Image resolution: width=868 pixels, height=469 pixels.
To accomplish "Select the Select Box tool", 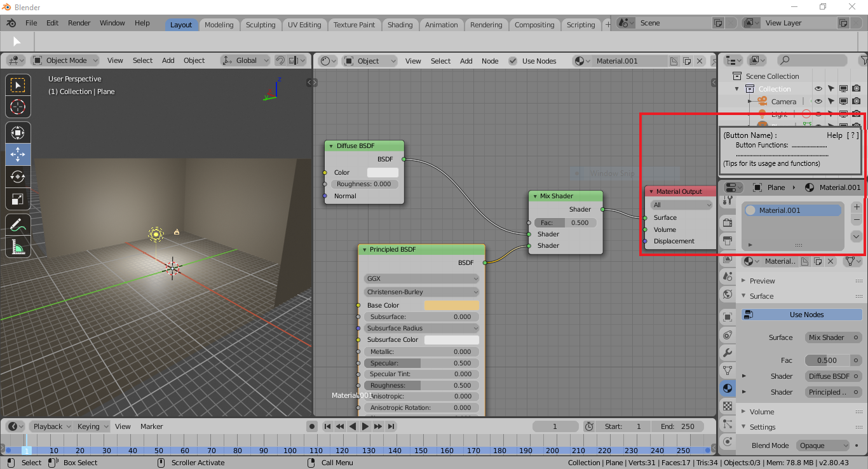I will (x=18, y=85).
